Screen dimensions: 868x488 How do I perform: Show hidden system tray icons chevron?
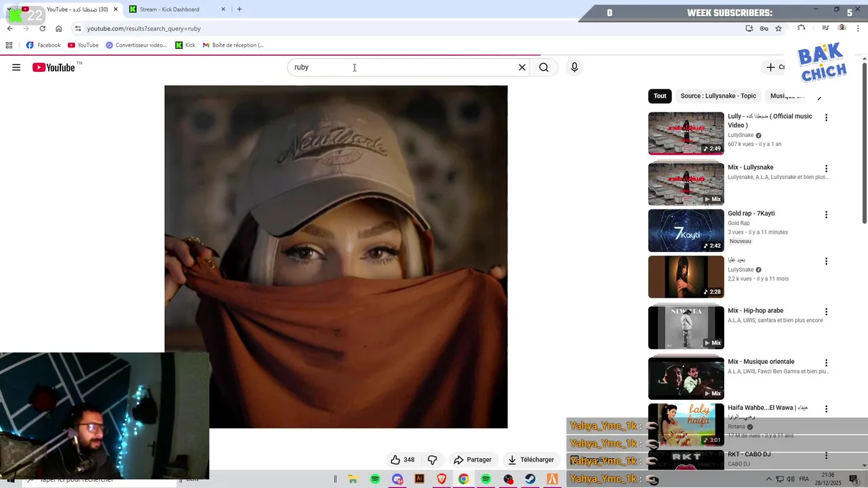click(769, 479)
